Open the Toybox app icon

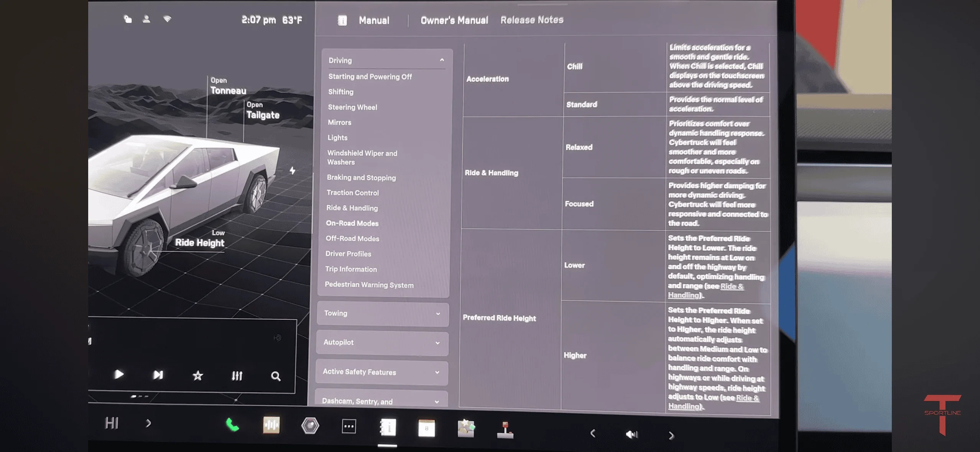[466, 428]
